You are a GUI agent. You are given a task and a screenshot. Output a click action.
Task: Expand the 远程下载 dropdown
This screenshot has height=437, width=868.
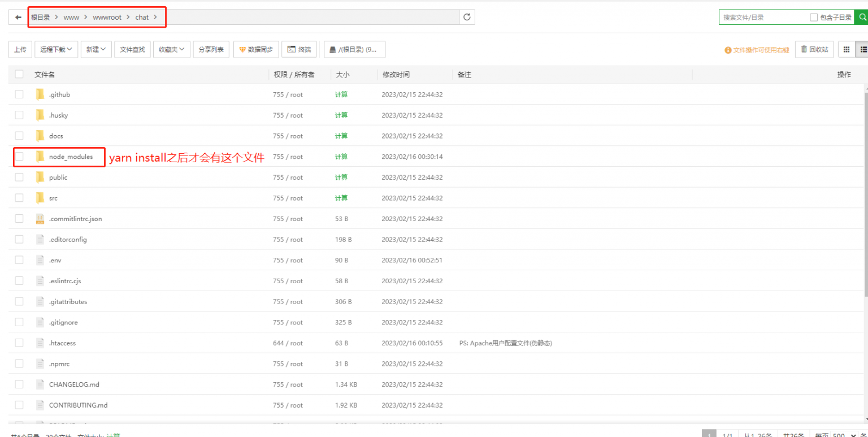point(56,49)
